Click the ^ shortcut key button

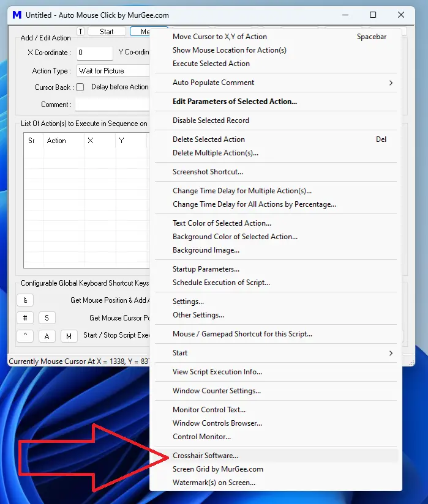[25, 336]
